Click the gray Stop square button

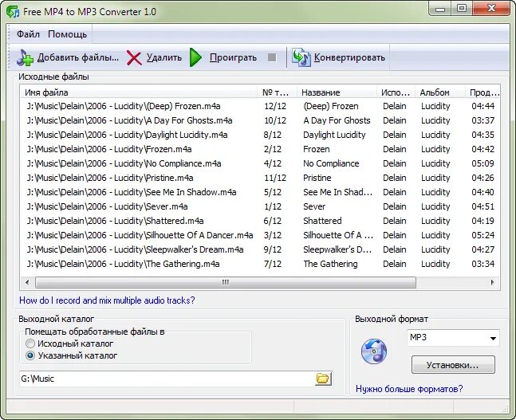point(272,57)
